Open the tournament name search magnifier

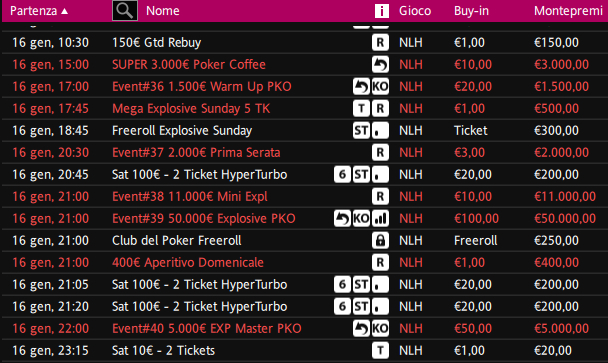[124, 10]
